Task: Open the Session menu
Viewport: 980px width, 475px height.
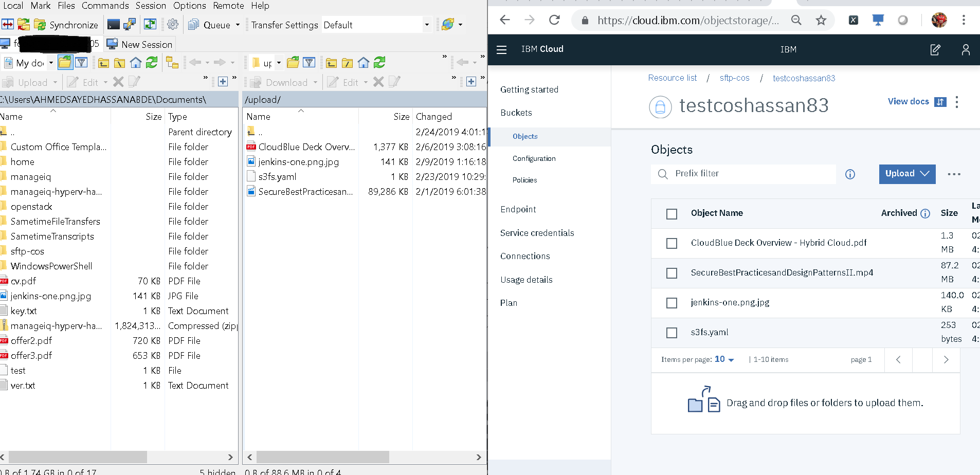Action: point(151,6)
